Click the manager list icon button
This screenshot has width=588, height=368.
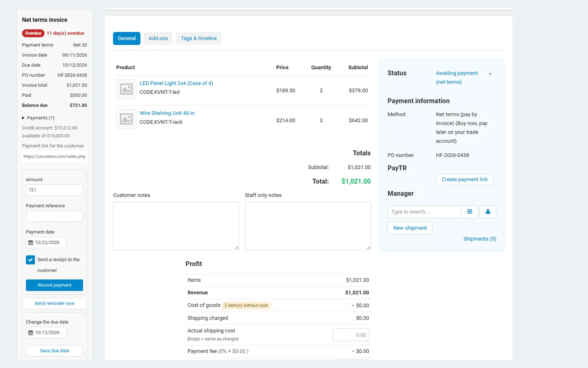click(470, 212)
